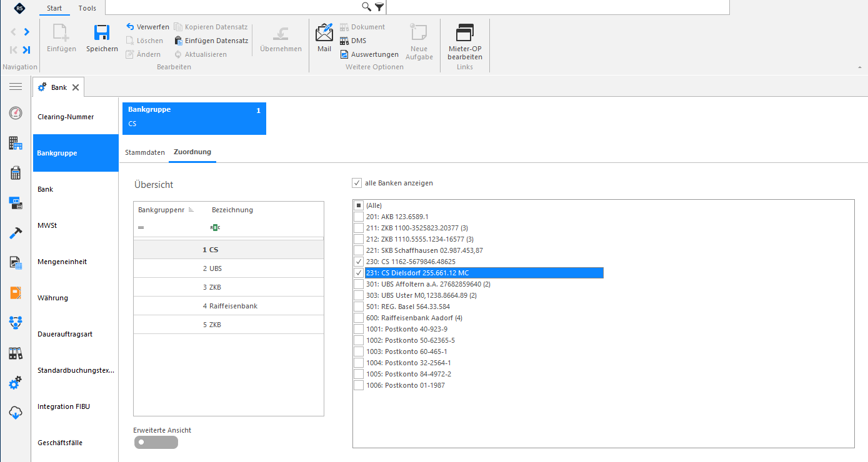Select the UBS row in Übersicht

click(x=229, y=268)
